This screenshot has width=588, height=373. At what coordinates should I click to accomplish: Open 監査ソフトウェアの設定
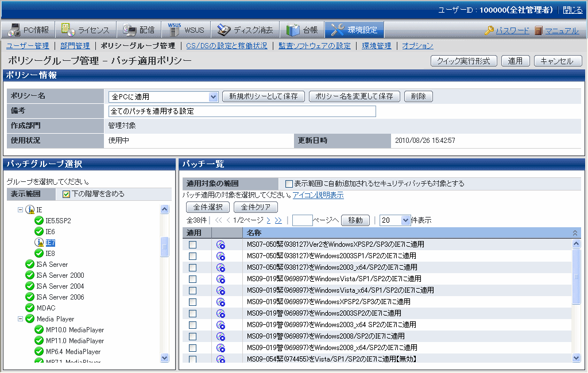[314, 46]
